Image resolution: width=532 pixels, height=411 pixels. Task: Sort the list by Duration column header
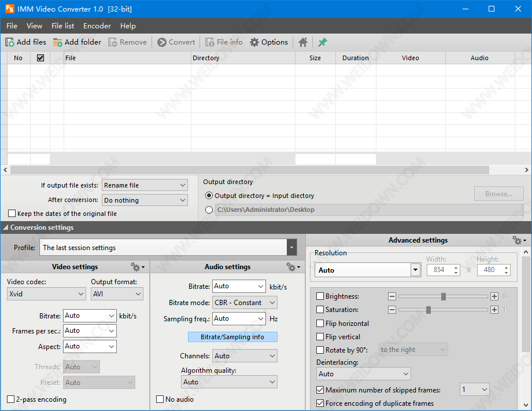tap(356, 58)
